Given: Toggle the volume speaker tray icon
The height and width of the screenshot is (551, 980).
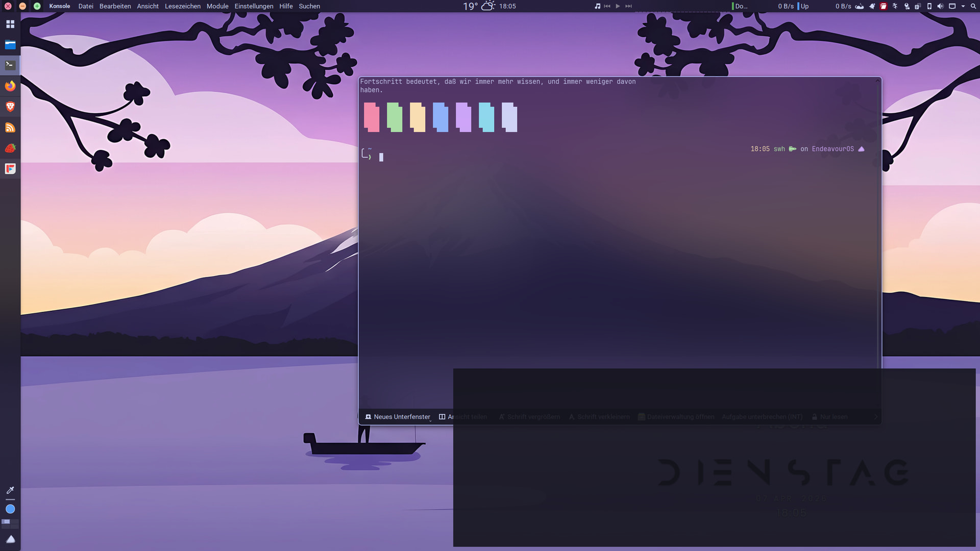Looking at the screenshot, I should (940, 6).
